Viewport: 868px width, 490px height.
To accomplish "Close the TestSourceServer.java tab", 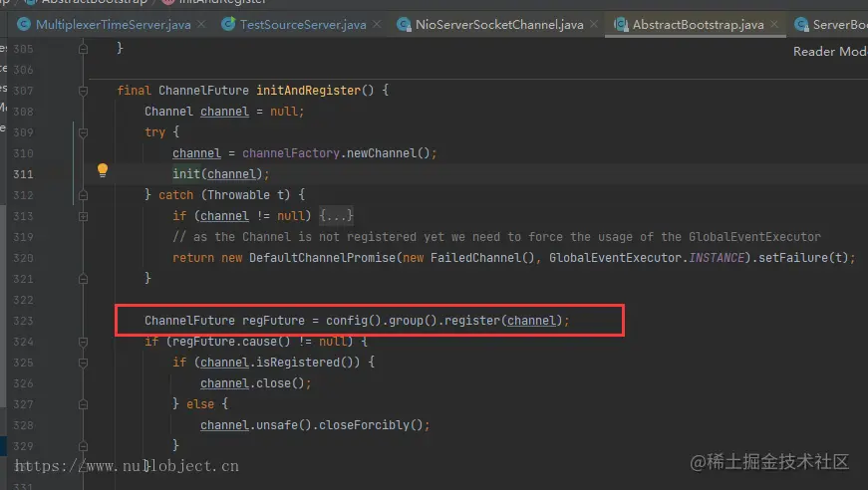I will click(377, 24).
